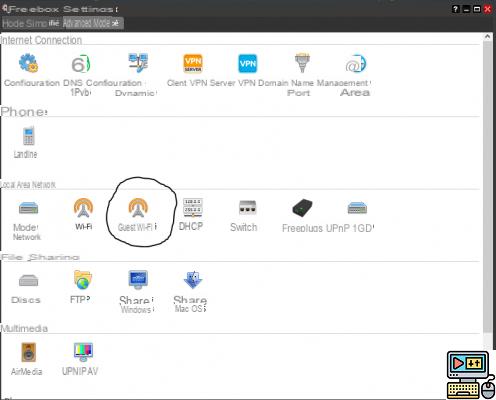Open the UPnP AV television icon
The image size is (496, 400).
click(x=83, y=352)
